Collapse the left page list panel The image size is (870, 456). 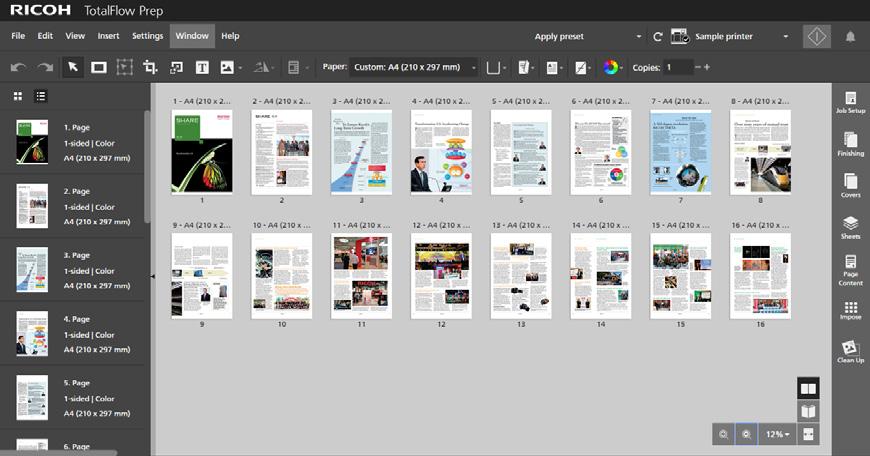pyautogui.click(x=153, y=276)
